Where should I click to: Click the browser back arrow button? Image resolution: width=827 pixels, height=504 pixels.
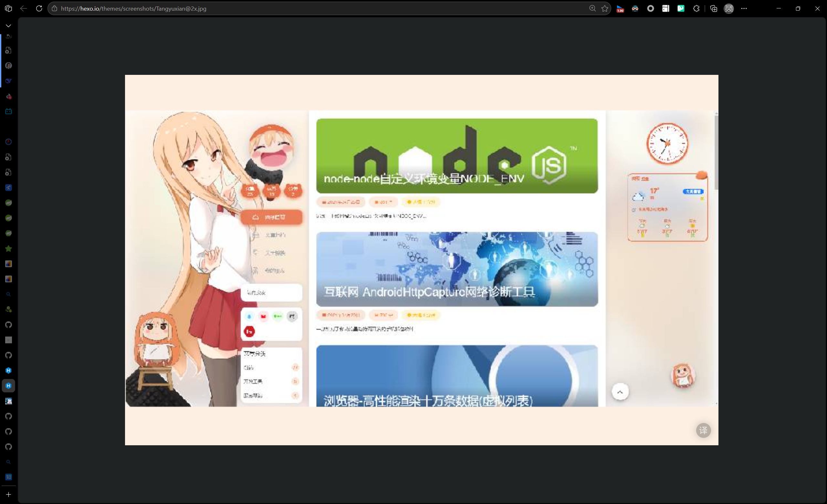pyautogui.click(x=24, y=8)
